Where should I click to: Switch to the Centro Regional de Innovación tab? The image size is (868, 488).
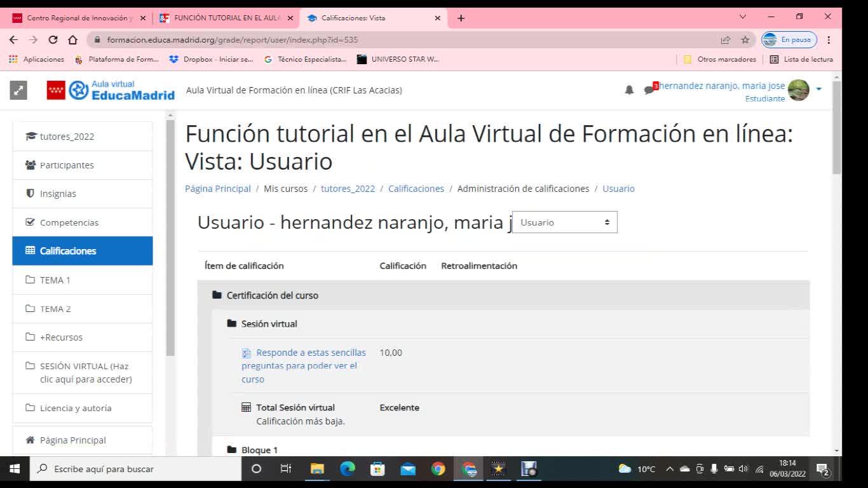click(x=79, y=18)
